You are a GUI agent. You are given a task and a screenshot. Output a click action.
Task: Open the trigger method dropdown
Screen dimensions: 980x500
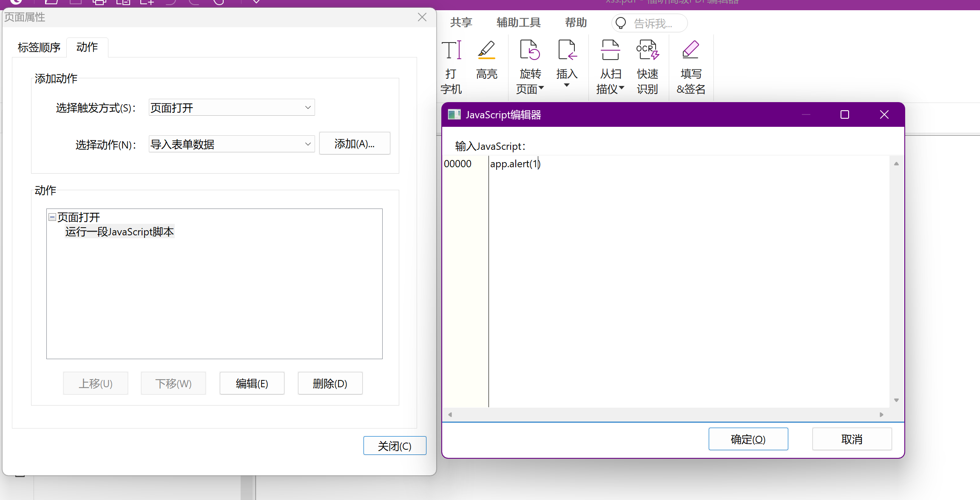click(x=308, y=108)
